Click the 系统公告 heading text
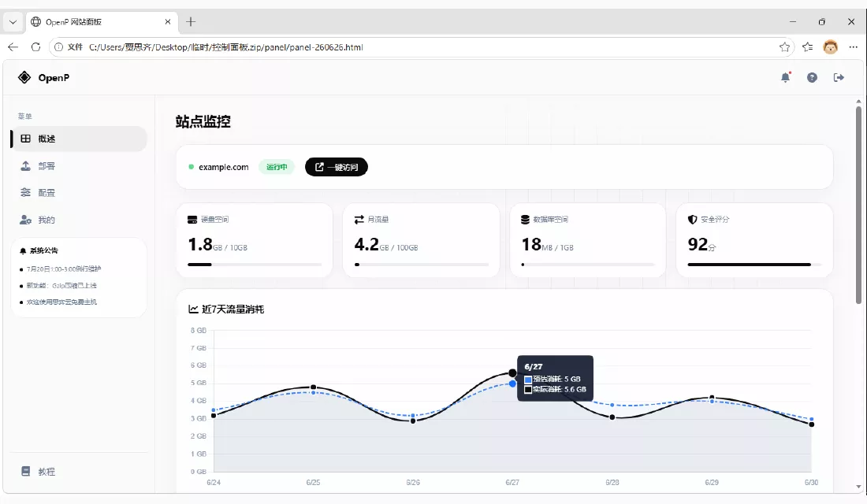Screen dimensions: 867x504 pyautogui.click(x=43, y=251)
